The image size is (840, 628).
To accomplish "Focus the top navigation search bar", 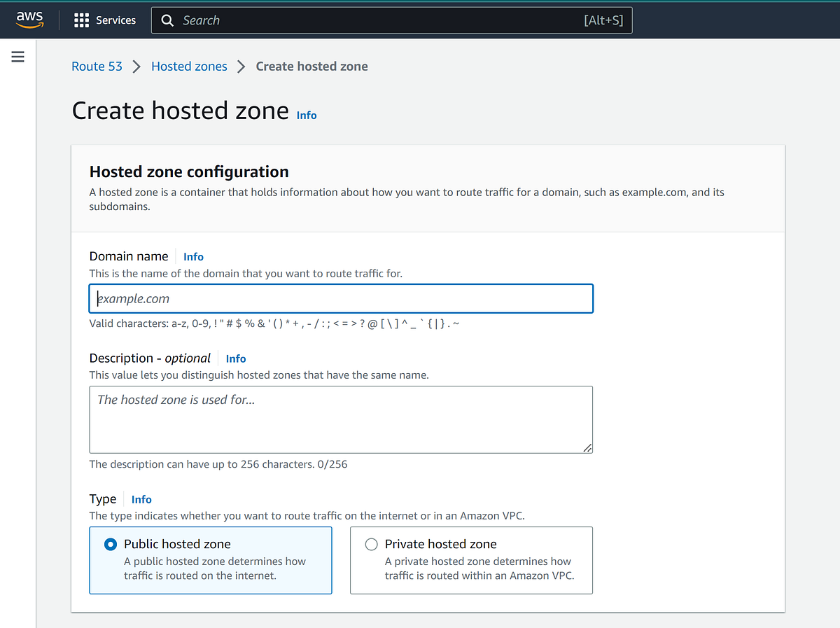I will tap(392, 20).
